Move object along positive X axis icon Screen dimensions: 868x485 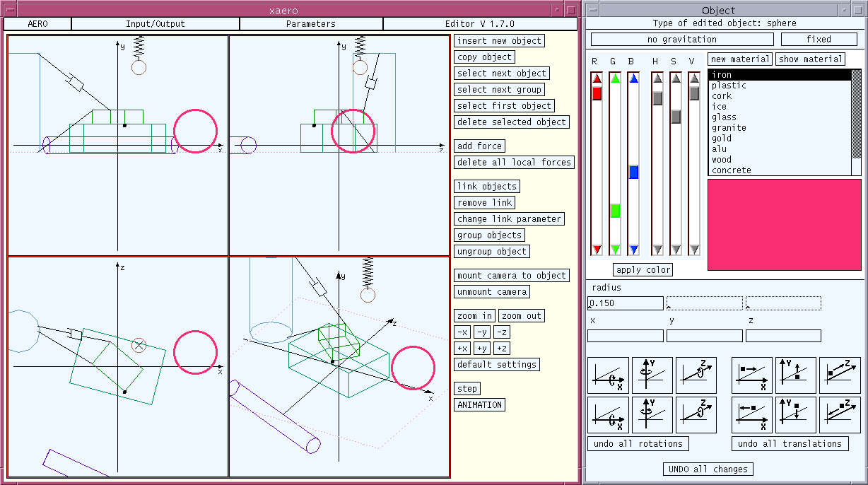pyautogui.click(x=752, y=375)
